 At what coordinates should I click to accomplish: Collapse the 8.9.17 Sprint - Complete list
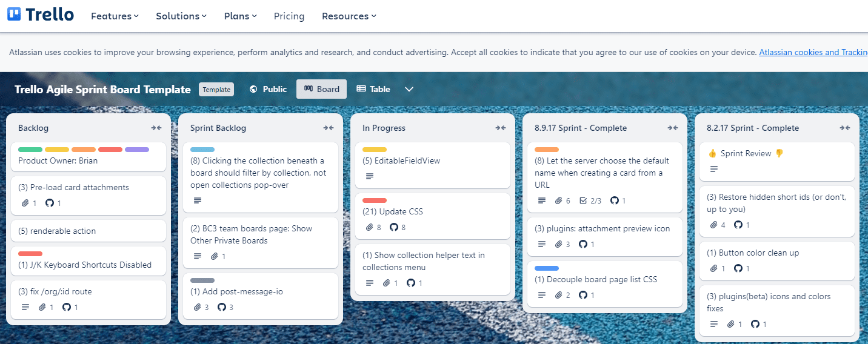click(673, 128)
